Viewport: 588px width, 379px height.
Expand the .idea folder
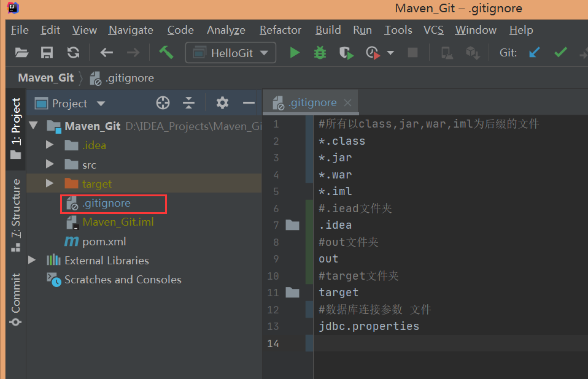tap(50, 145)
